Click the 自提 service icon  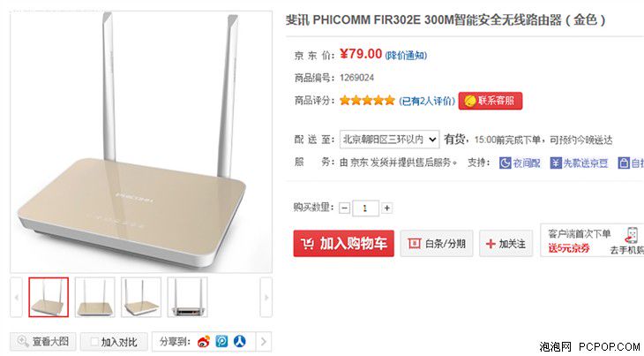tap(624, 163)
